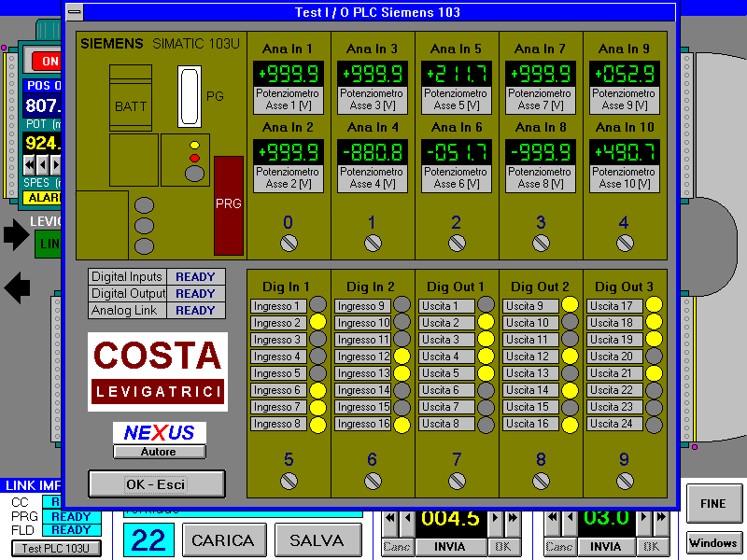747x560 pixels.
Task: Open the dialog's system menu box
Action: [75, 12]
